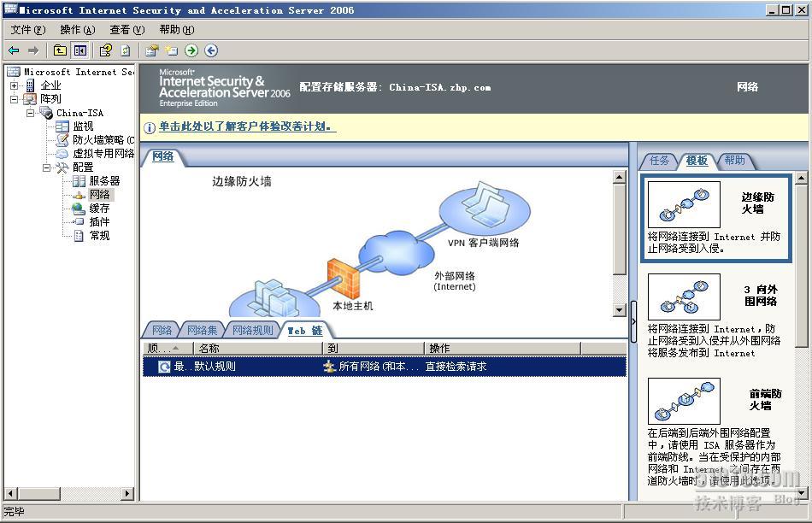Click the blue left-arrow toolbar icon
This screenshot has height=523, width=812.
point(211,50)
